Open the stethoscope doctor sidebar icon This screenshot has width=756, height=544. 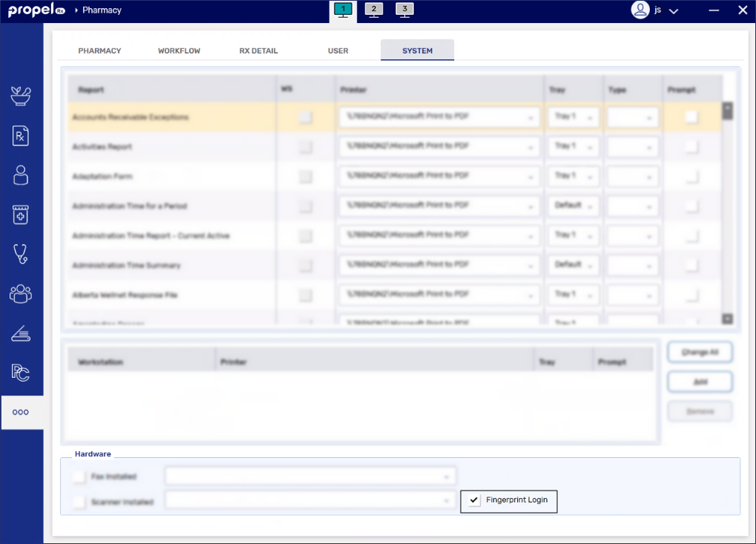pos(21,254)
